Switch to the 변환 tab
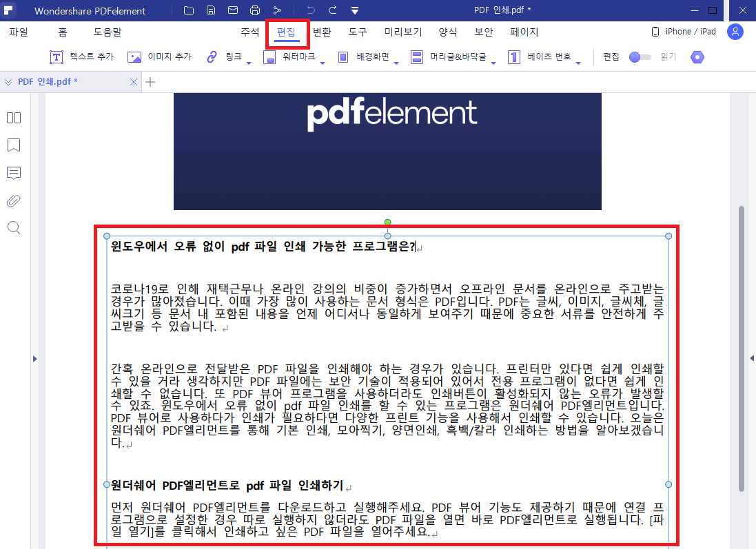 click(322, 32)
